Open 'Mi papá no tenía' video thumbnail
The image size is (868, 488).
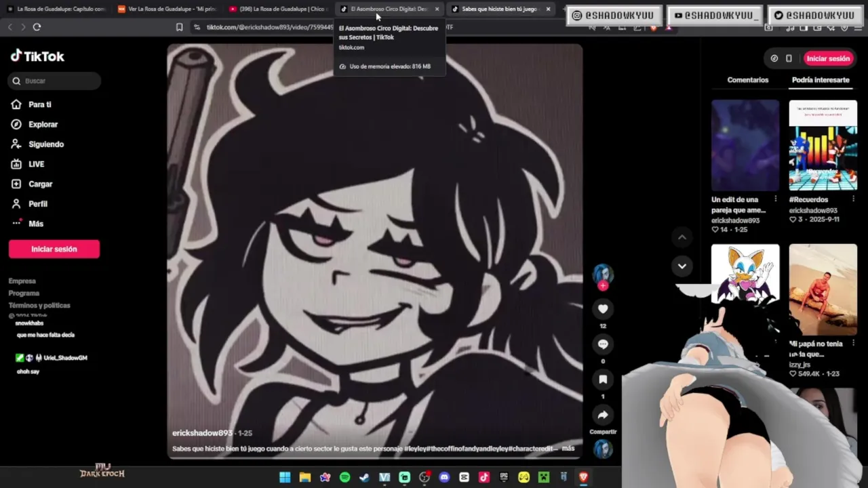[823, 289]
